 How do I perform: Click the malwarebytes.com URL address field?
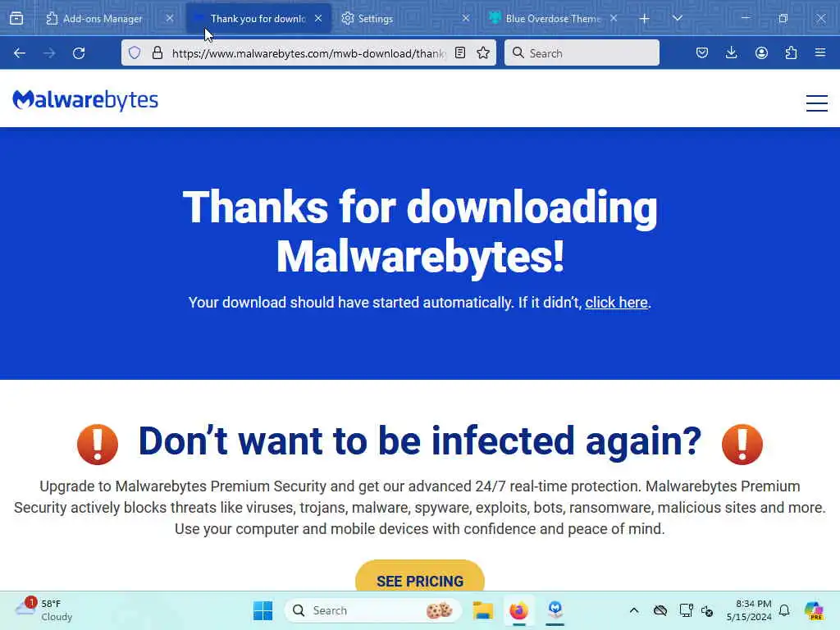[x=308, y=53]
